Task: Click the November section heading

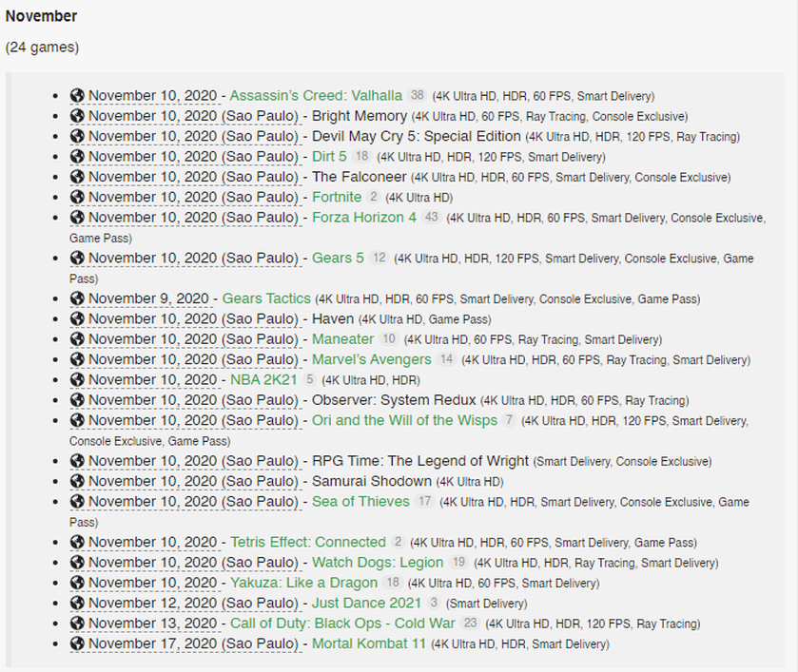Action: pos(41,16)
